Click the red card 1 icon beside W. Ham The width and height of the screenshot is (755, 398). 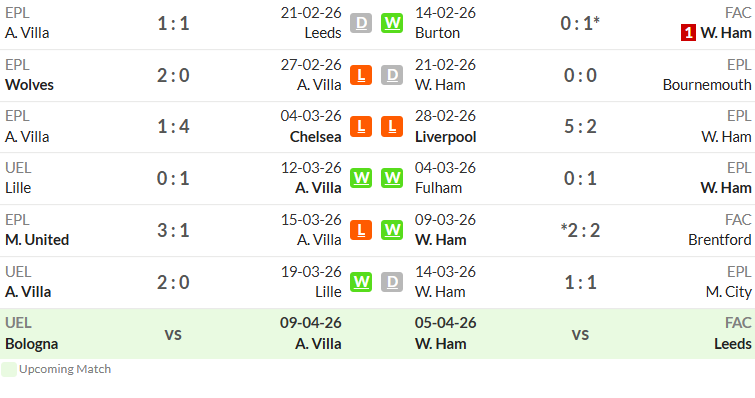click(688, 33)
